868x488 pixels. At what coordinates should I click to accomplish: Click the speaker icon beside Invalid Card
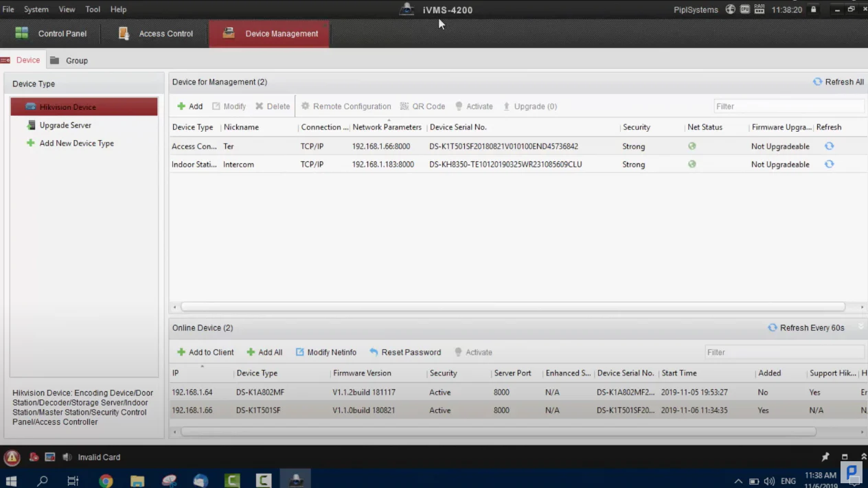click(67, 457)
